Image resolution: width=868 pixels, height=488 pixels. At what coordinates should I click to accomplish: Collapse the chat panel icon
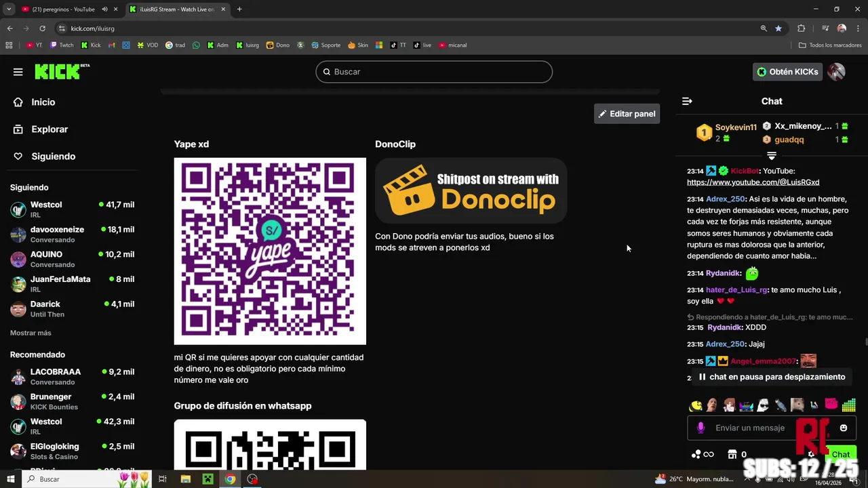click(x=687, y=101)
